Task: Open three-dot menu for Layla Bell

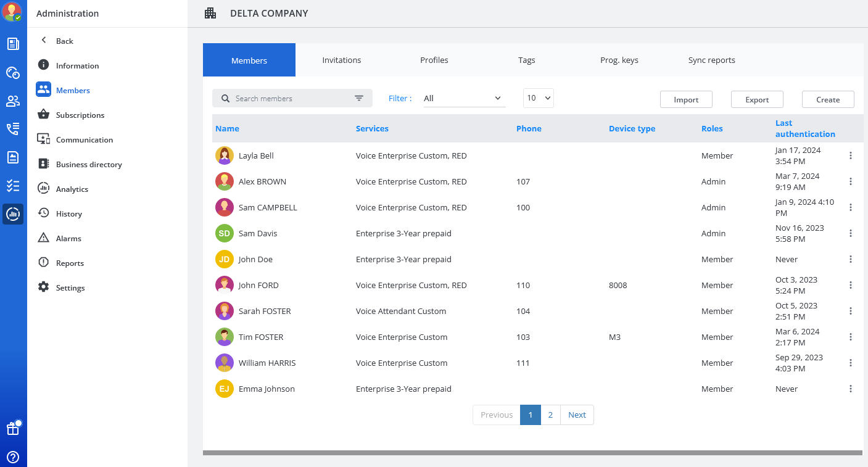Action: point(850,155)
